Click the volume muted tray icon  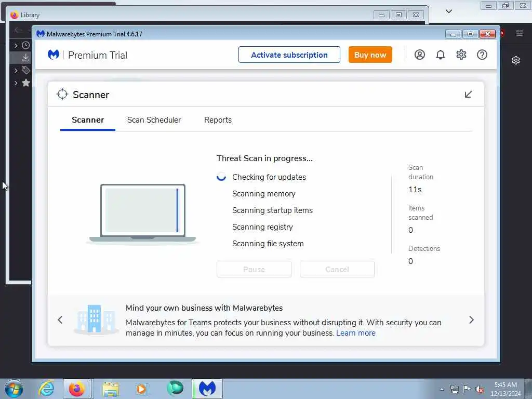click(480, 390)
